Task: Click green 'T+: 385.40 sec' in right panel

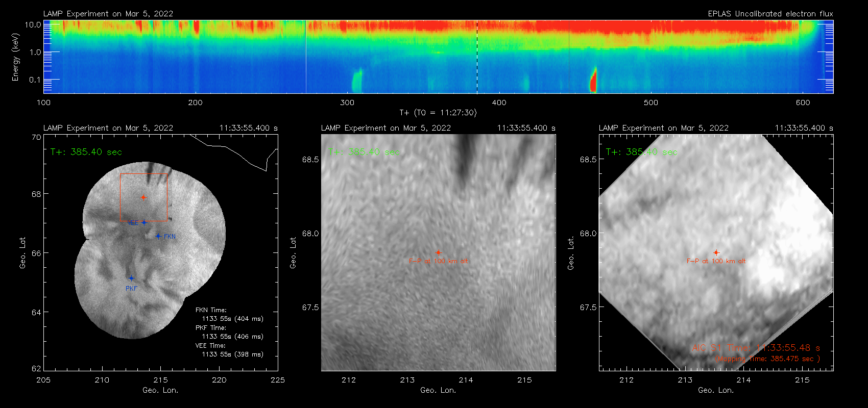Action: click(x=642, y=152)
